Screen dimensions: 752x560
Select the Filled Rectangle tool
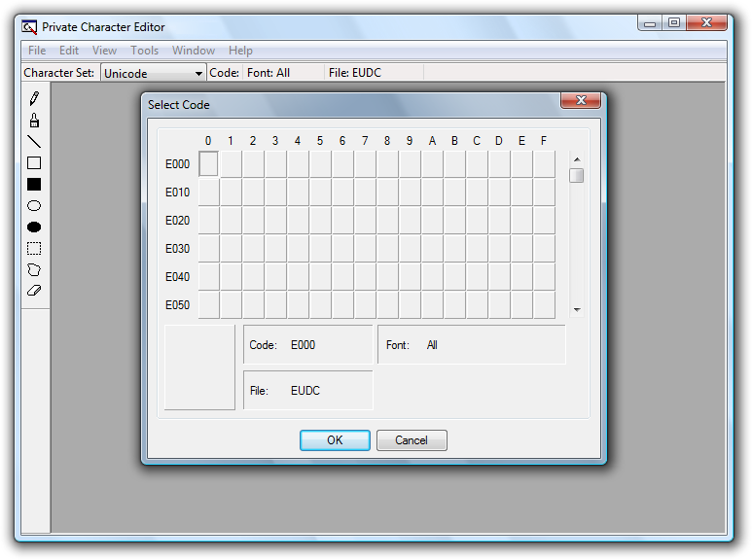pyautogui.click(x=34, y=185)
